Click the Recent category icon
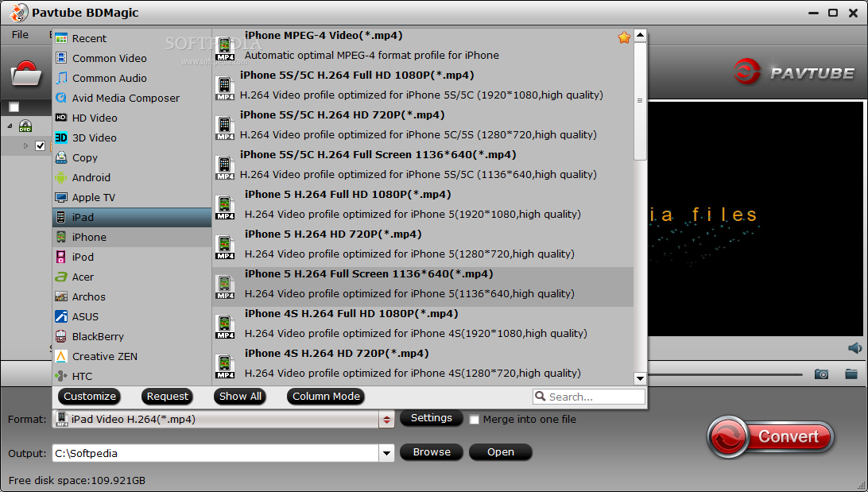 61,38
